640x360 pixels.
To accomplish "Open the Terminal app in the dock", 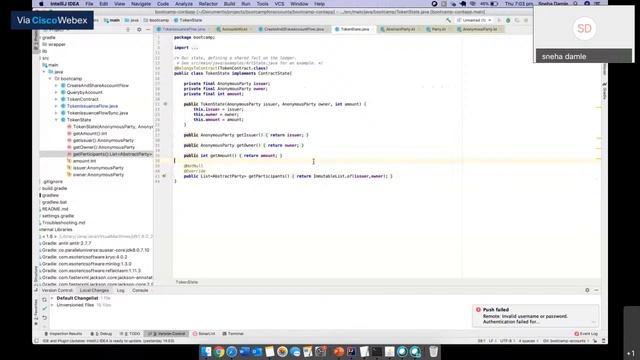I will coord(377,351).
